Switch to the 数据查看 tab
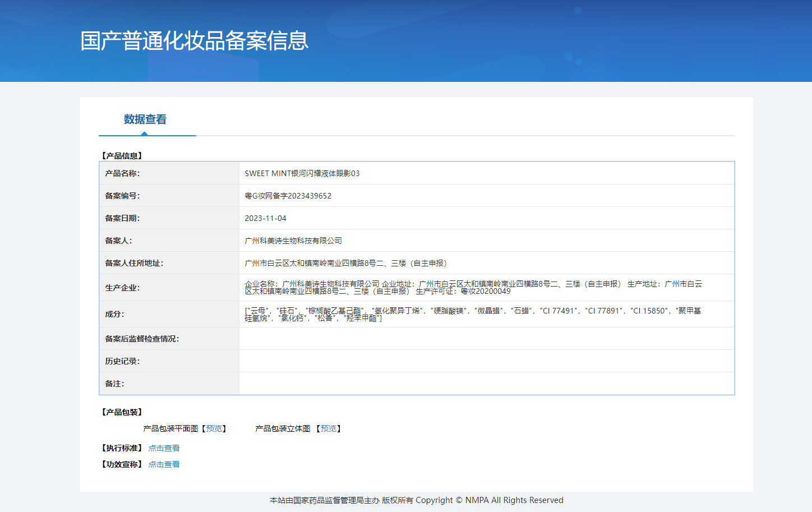 145,119
